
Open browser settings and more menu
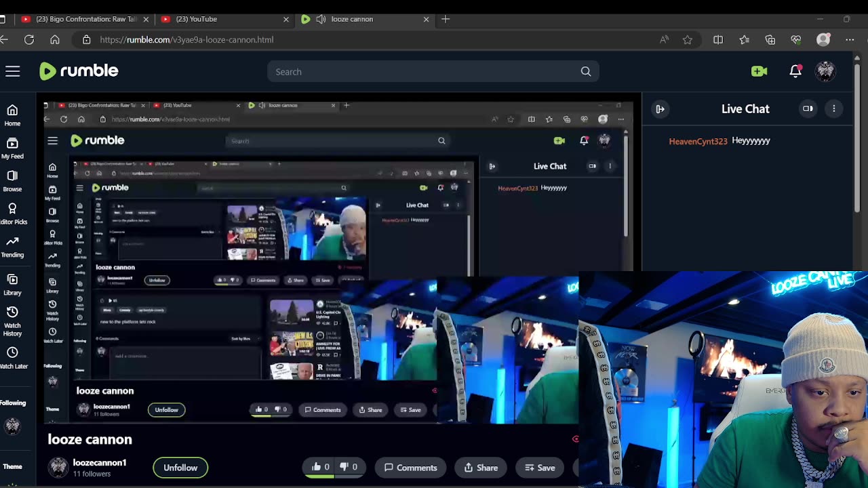[x=850, y=40]
